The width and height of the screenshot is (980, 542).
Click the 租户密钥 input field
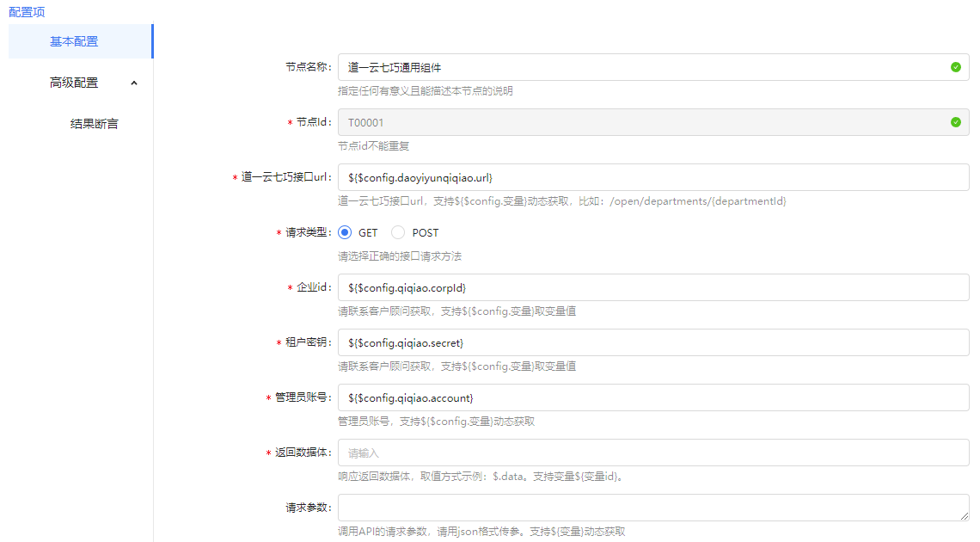(x=653, y=342)
